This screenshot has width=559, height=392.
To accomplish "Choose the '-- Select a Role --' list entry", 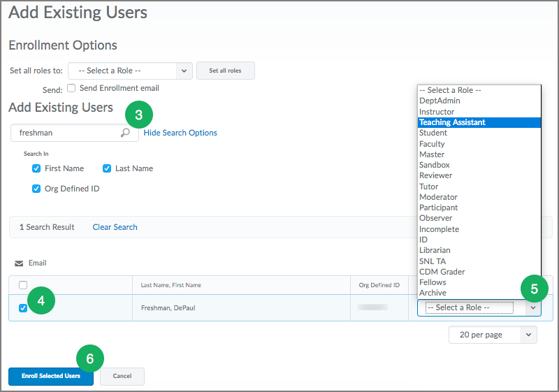I will click(479, 90).
